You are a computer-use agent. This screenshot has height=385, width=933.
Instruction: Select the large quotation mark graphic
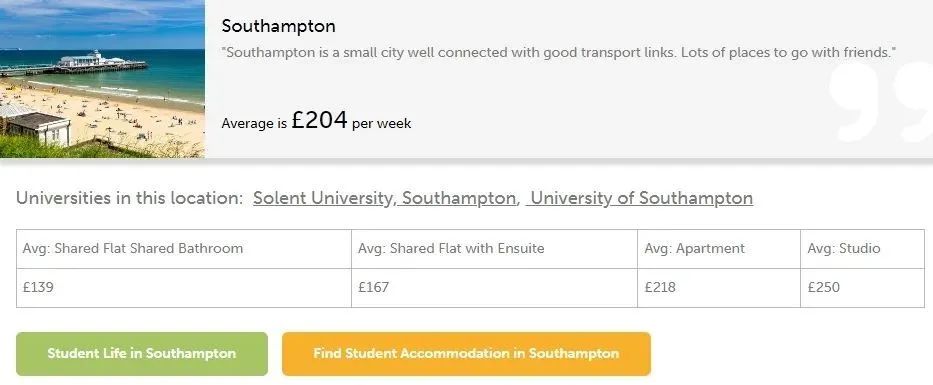tap(879, 102)
